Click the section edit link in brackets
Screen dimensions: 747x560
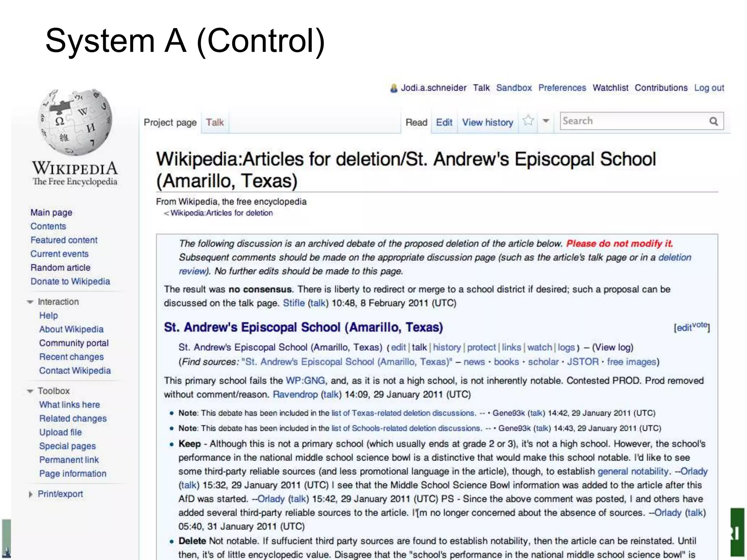point(684,328)
